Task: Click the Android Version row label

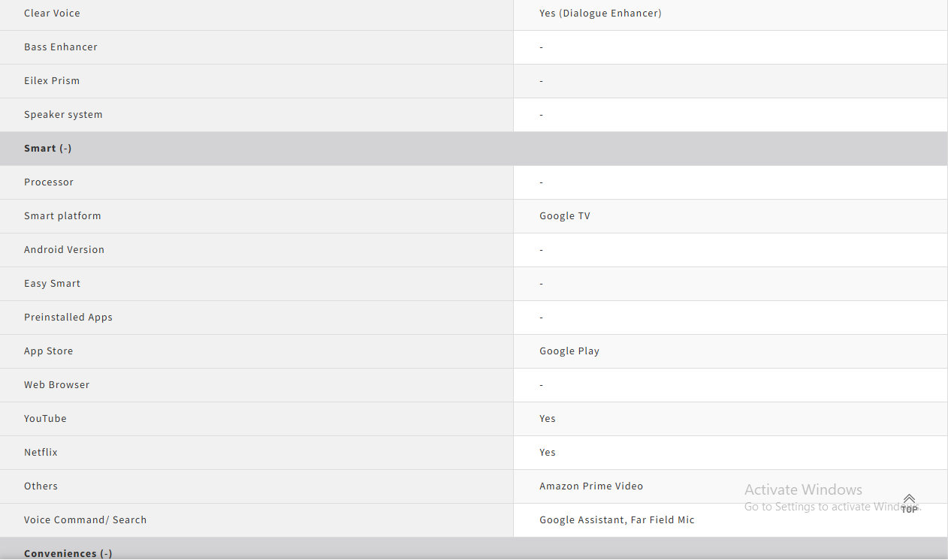Action: tap(64, 250)
